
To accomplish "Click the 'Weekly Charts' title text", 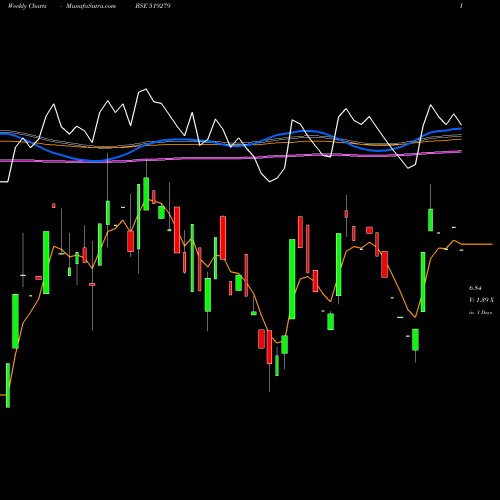I will pyautogui.click(x=27, y=6).
